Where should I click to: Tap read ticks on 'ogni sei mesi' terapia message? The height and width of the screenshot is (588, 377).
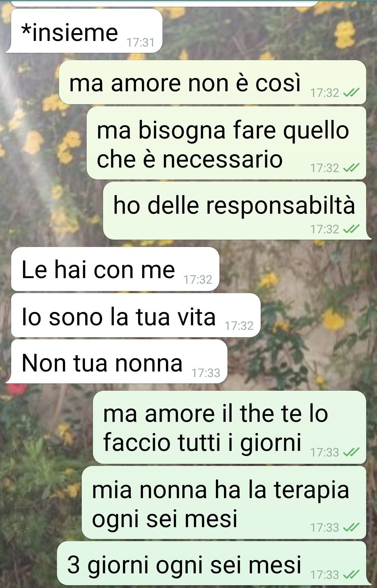pyautogui.click(x=351, y=527)
